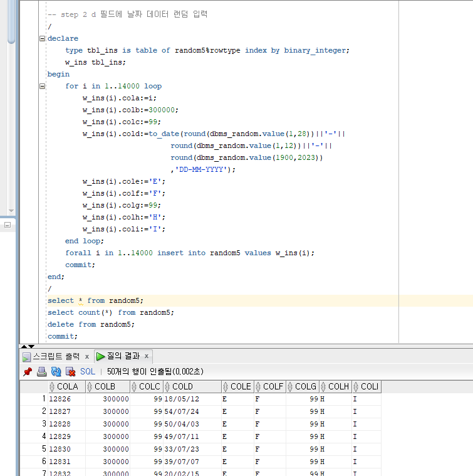The image size is (473, 476).
Task: Switch to 질의 결과 tab
Action: point(123,356)
